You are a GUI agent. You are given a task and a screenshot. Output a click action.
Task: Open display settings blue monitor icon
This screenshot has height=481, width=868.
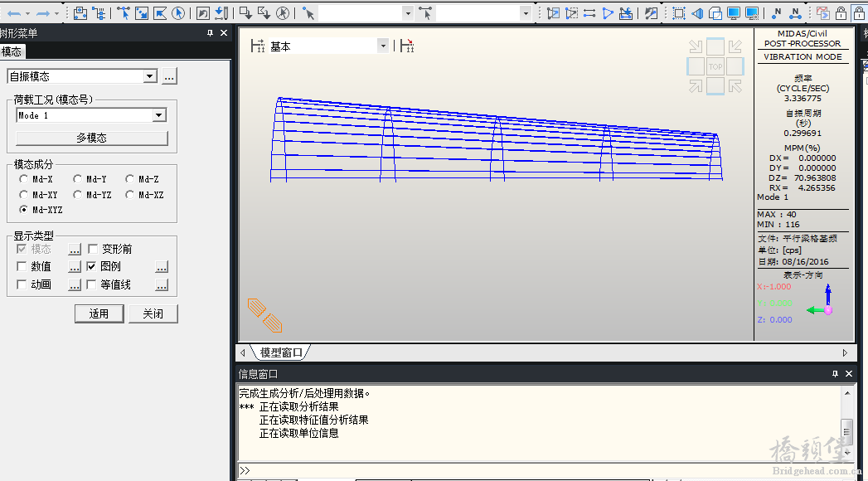point(734,13)
